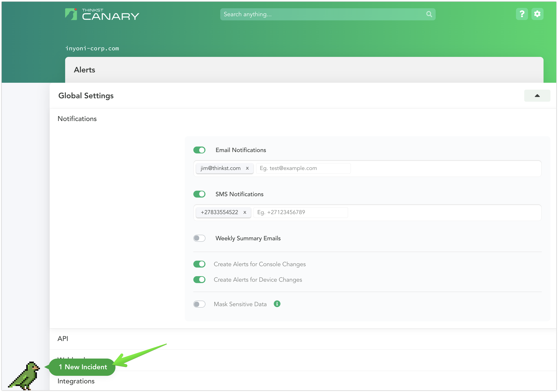Remove +27833554522 phone number tag

245,212
